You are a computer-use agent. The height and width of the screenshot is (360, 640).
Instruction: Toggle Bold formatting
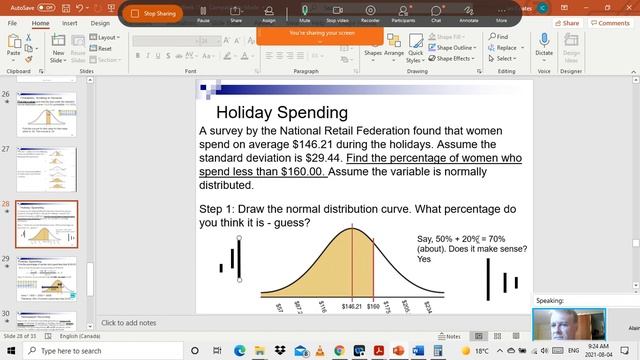[138, 56]
